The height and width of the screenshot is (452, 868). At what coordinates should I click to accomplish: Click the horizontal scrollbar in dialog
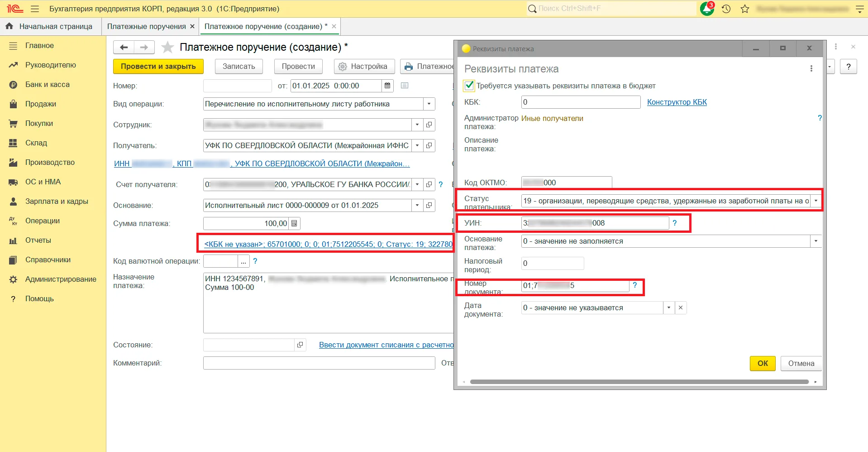click(639, 382)
